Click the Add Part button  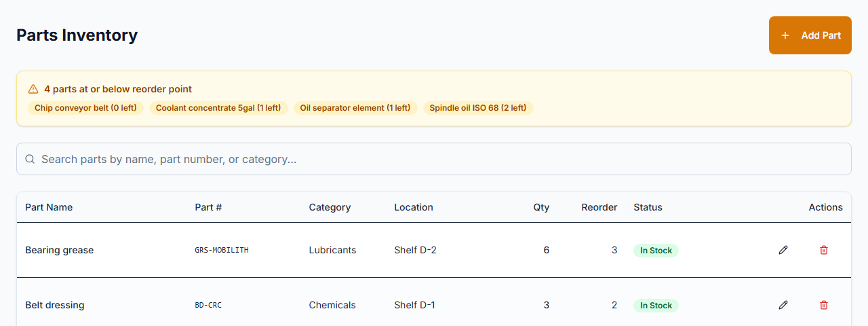[810, 35]
